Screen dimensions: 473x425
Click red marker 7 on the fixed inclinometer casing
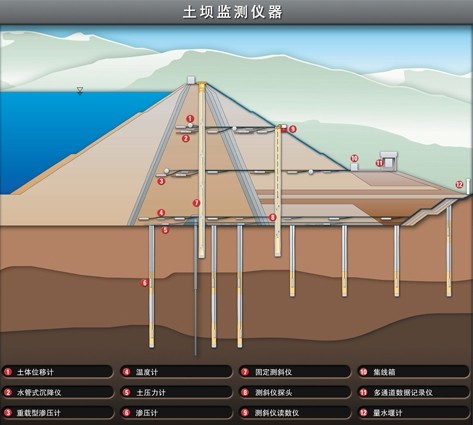(x=197, y=203)
